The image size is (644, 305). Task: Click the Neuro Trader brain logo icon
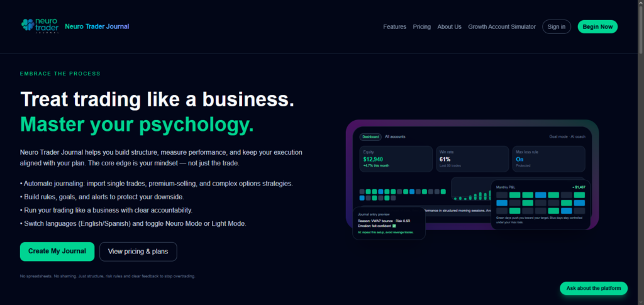click(x=40, y=25)
